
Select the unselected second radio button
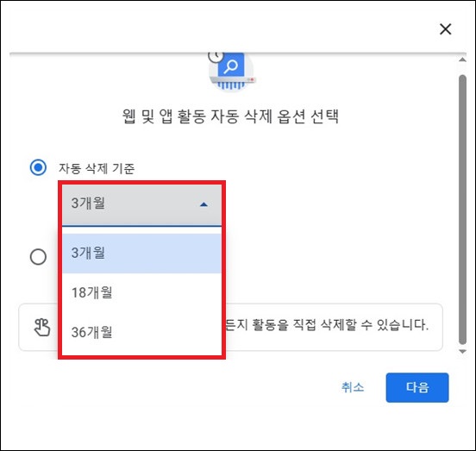click(x=38, y=257)
